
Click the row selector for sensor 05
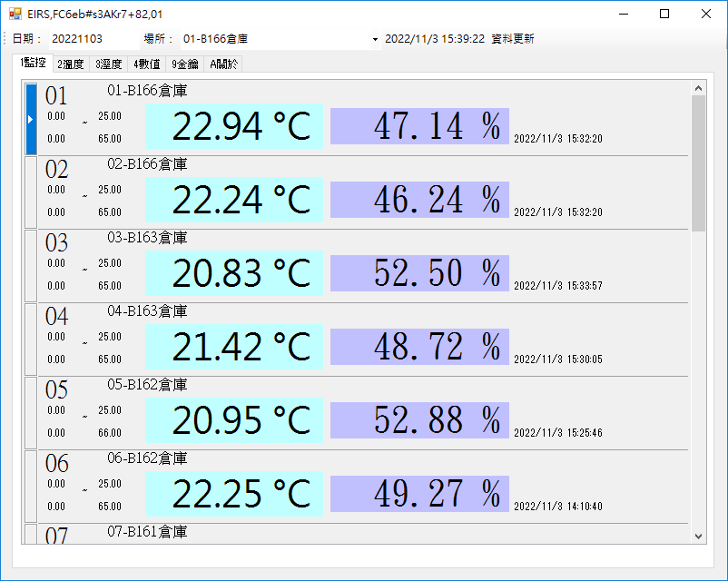tap(30, 413)
